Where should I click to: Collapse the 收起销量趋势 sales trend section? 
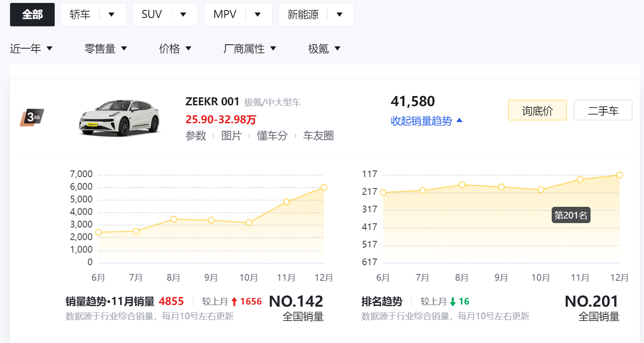coord(426,121)
